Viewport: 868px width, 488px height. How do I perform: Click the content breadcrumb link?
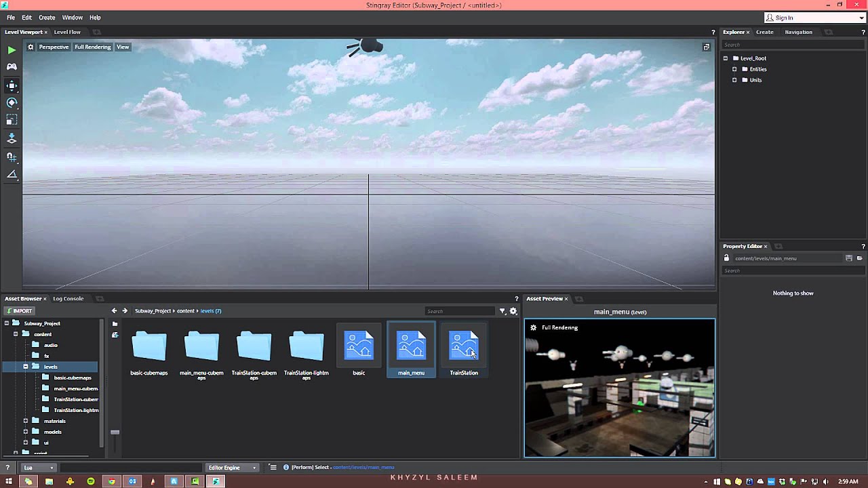tap(186, 311)
